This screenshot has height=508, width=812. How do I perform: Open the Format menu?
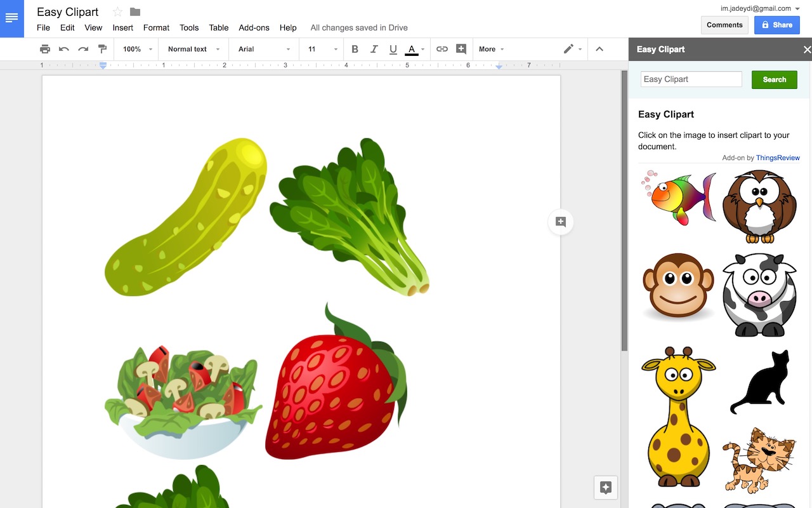coord(156,27)
